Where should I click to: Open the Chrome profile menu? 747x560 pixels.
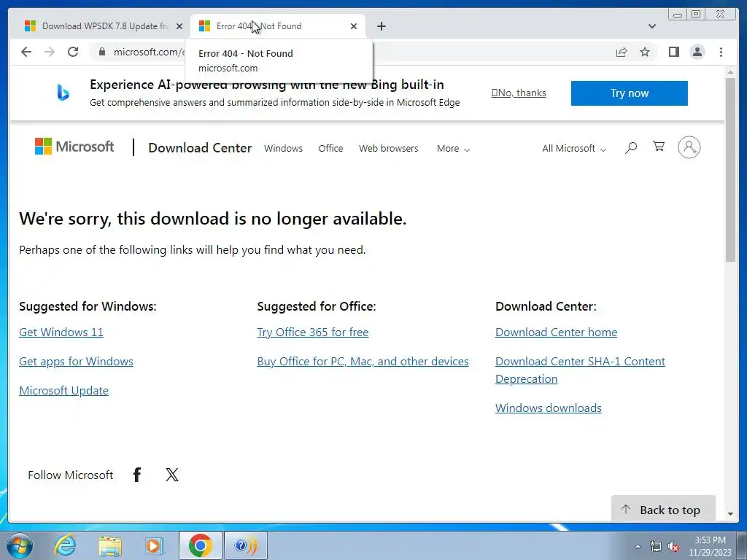(697, 52)
